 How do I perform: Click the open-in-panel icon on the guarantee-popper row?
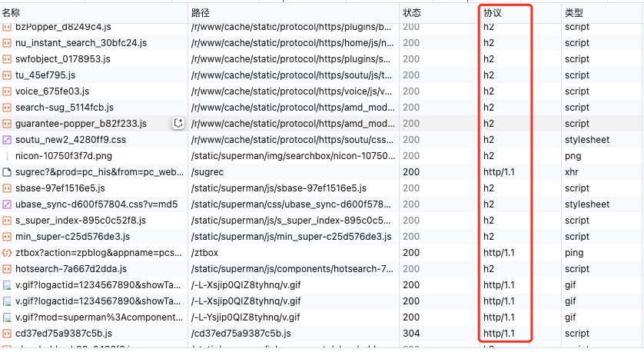pyautogui.click(x=178, y=124)
